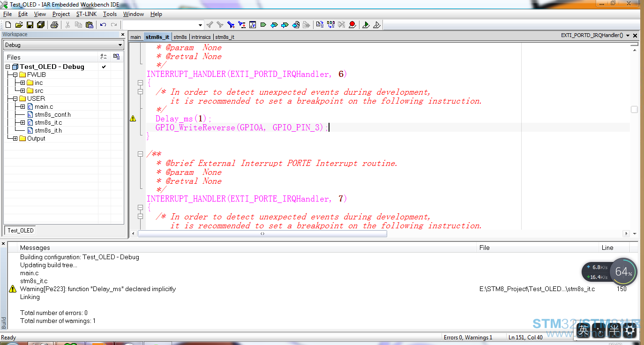Screen dimensions: 644x345
Task: Click the warning icon beside the Delay_ms line
Action: point(133,119)
